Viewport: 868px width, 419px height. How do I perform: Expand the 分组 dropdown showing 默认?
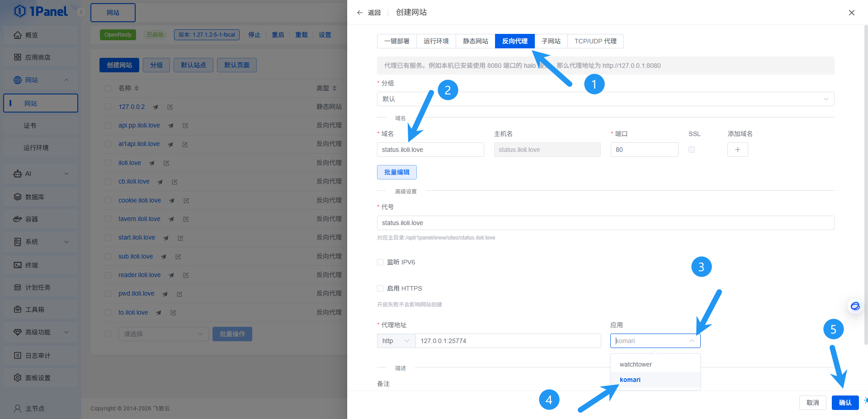(605, 99)
